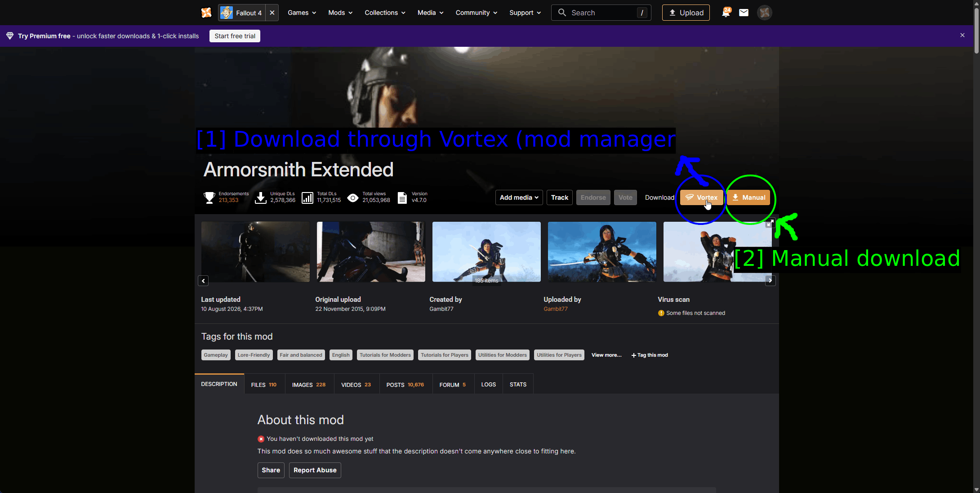Click the Start free trial button
The image size is (980, 493).
235,36
